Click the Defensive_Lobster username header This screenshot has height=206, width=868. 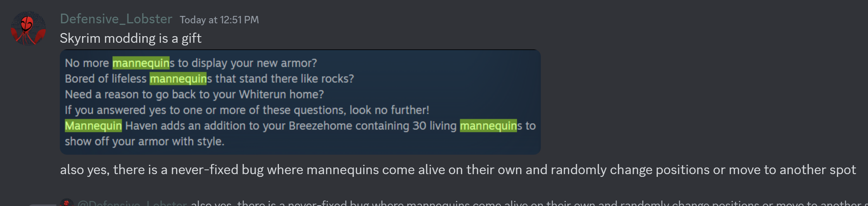tap(116, 19)
